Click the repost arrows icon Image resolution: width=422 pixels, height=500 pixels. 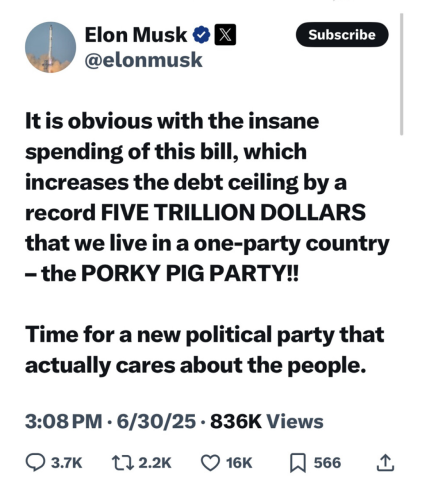pos(123,463)
